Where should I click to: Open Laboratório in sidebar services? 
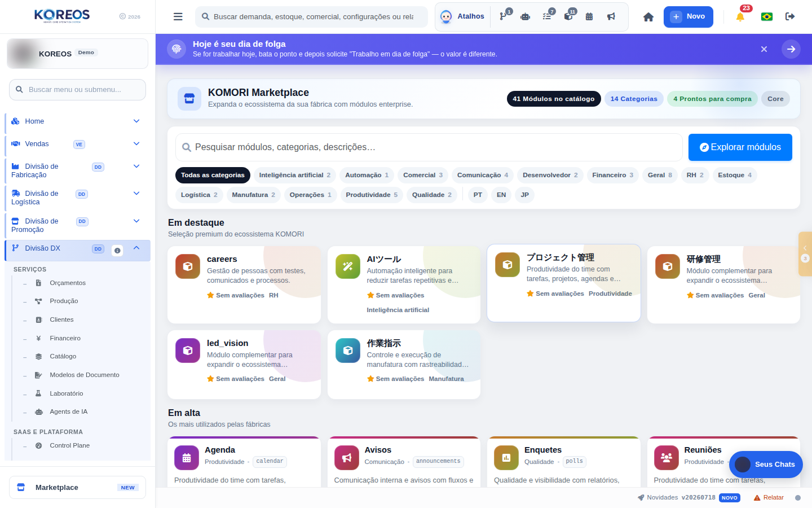point(67,393)
